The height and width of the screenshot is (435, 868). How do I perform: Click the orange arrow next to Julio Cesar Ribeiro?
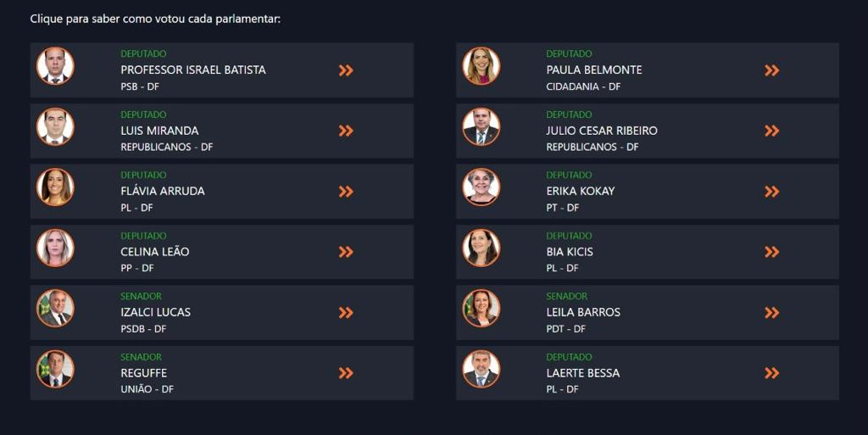point(771,131)
